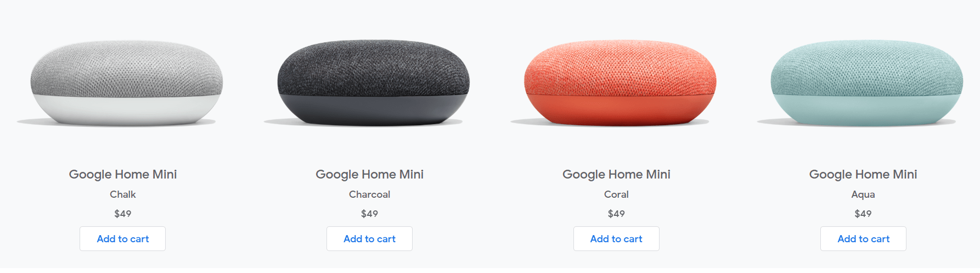Add the Coral Home Mini to cart
980x273 pixels.
pos(616,239)
